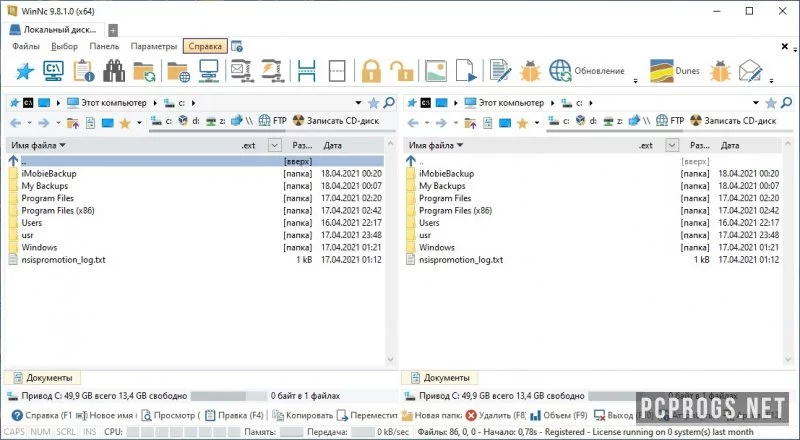
Task: Switch right panel to drive z:
Action: tap(614, 121)
